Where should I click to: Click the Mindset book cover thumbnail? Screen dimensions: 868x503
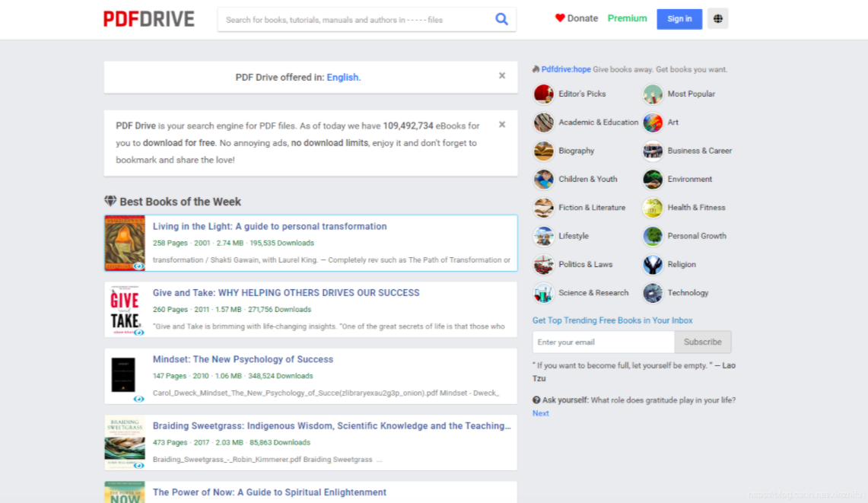[123, 375]
